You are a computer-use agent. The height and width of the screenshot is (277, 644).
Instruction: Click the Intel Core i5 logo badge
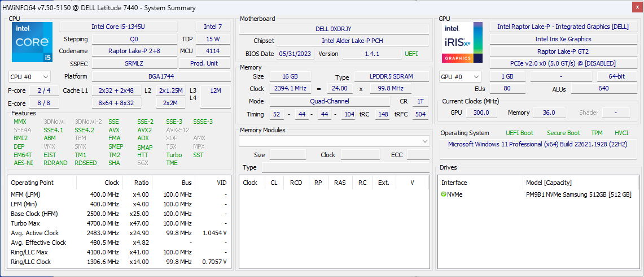tap(32, 42)
